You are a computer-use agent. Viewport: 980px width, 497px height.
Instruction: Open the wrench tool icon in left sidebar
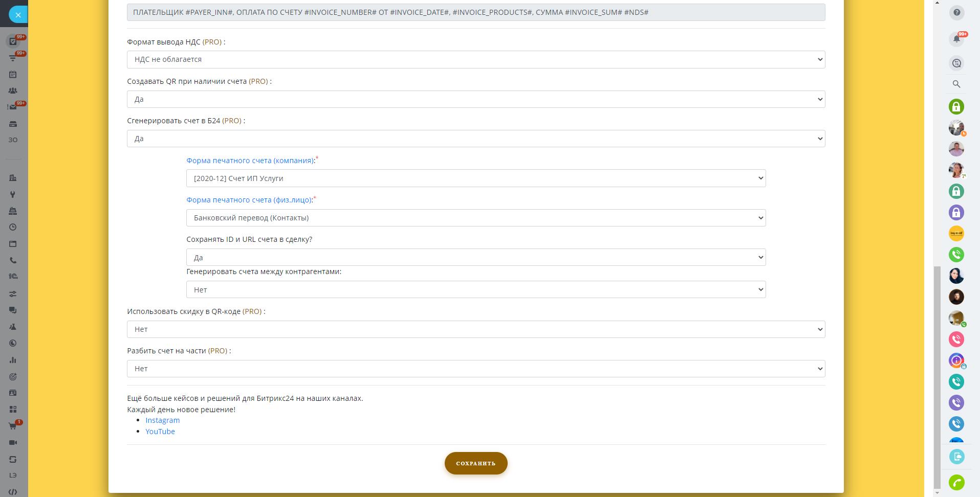pos(13,194)
